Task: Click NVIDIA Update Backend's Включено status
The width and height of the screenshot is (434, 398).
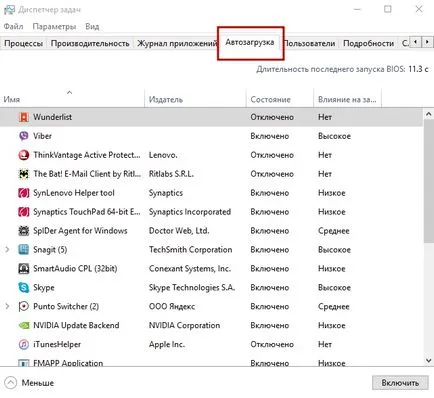Action: point(270,325)
